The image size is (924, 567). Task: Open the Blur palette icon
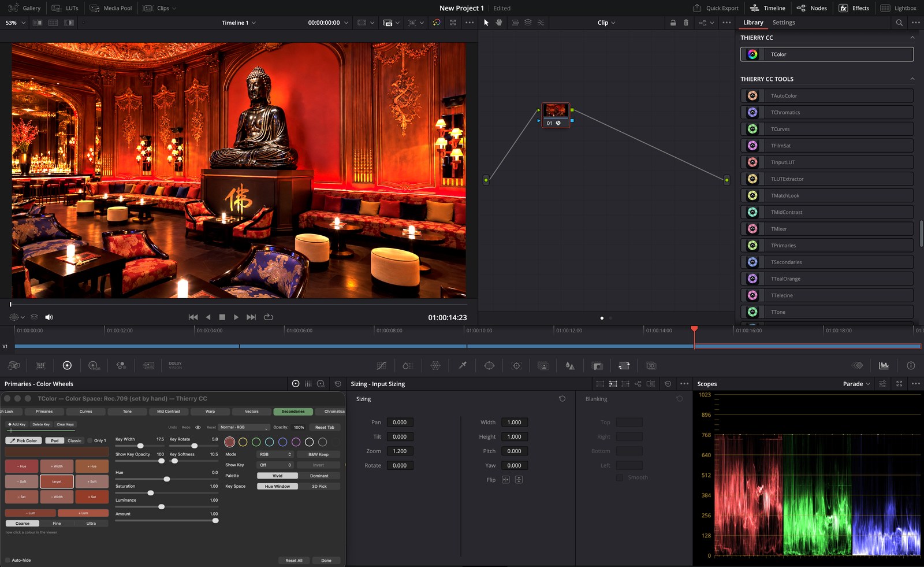(570, 366)
